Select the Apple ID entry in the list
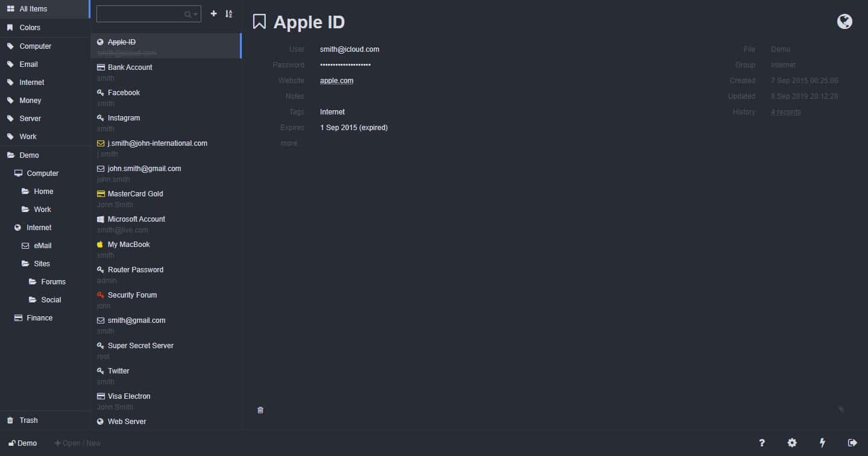868x456 pixels. tap(166, 46)
